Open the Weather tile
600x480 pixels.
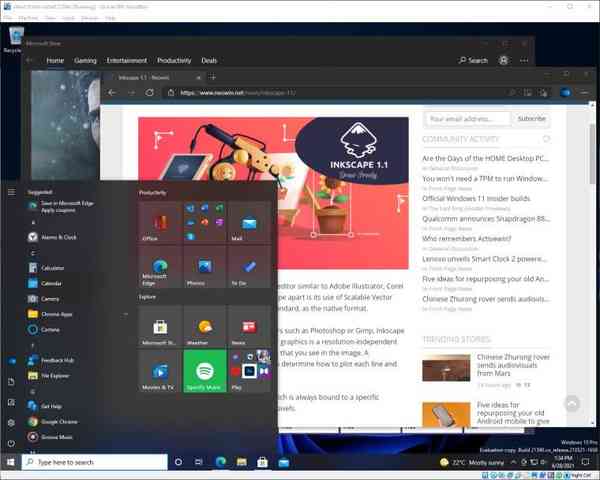point(205,327)
